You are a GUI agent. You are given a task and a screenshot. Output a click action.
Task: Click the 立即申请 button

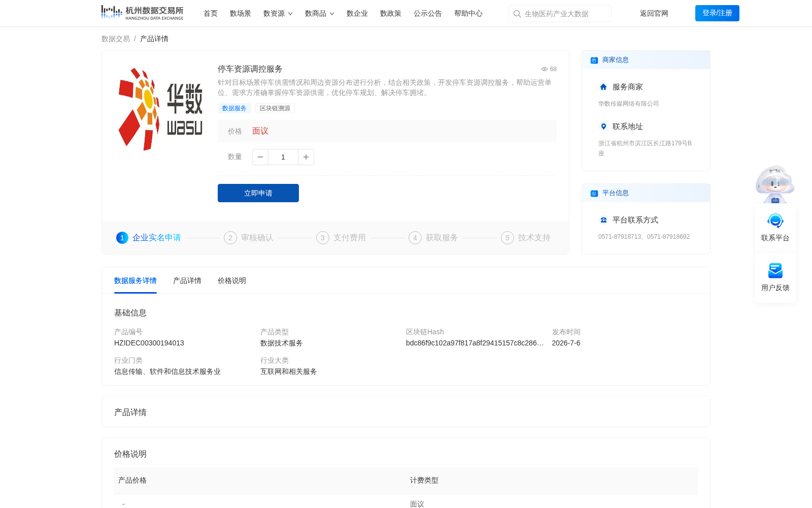point(258,193)
